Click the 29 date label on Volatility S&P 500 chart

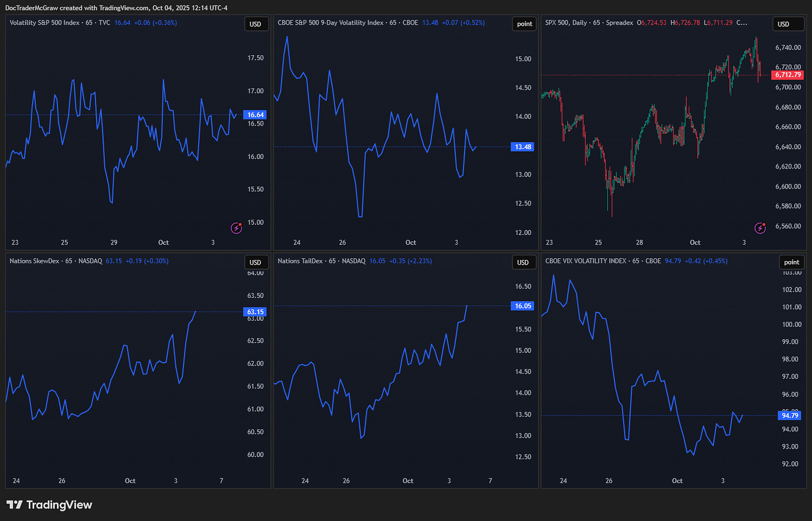pos(114,243)
